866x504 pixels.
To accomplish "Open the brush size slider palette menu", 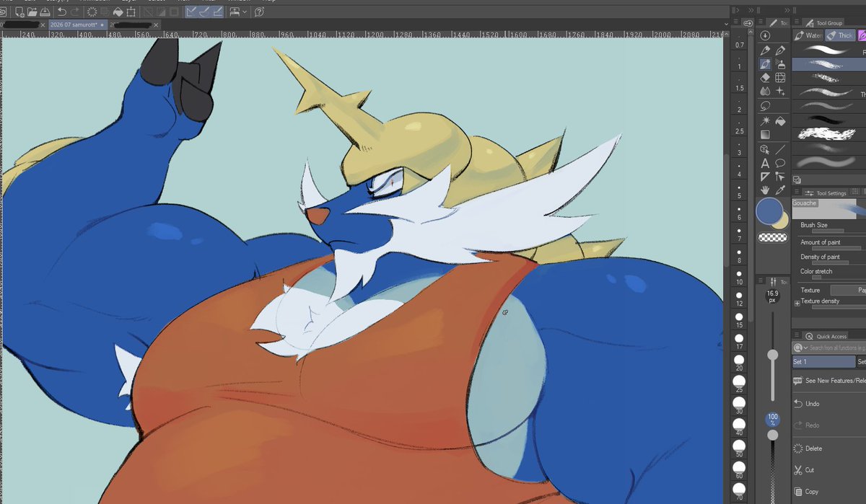I will pyautogui.click(x=760, y=281).
